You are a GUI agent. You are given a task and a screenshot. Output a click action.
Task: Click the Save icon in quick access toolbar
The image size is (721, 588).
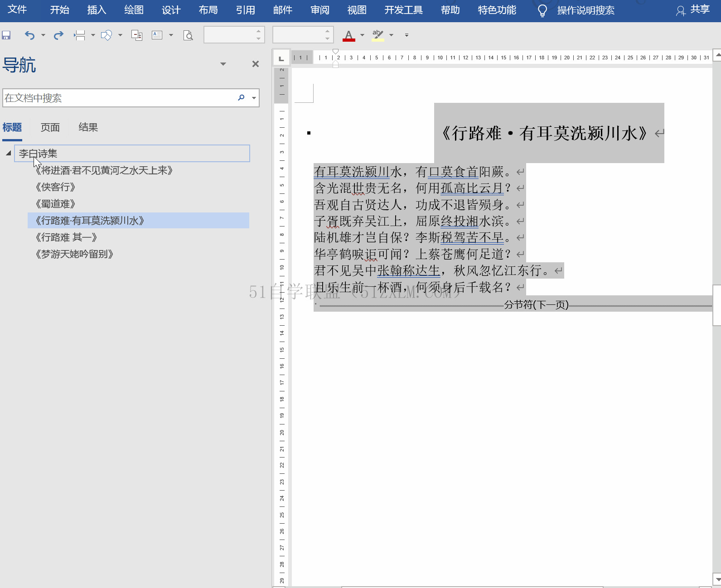tap(6, 35)
